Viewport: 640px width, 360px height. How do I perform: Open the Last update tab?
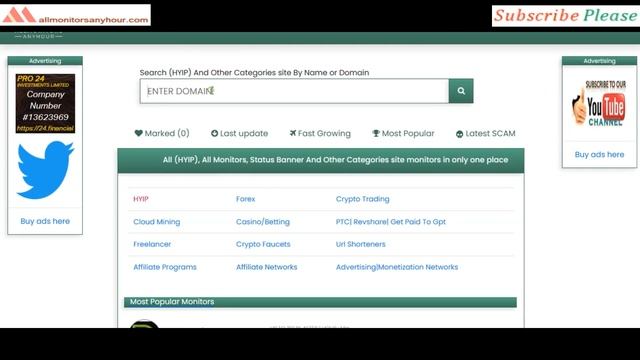point(240,133)
